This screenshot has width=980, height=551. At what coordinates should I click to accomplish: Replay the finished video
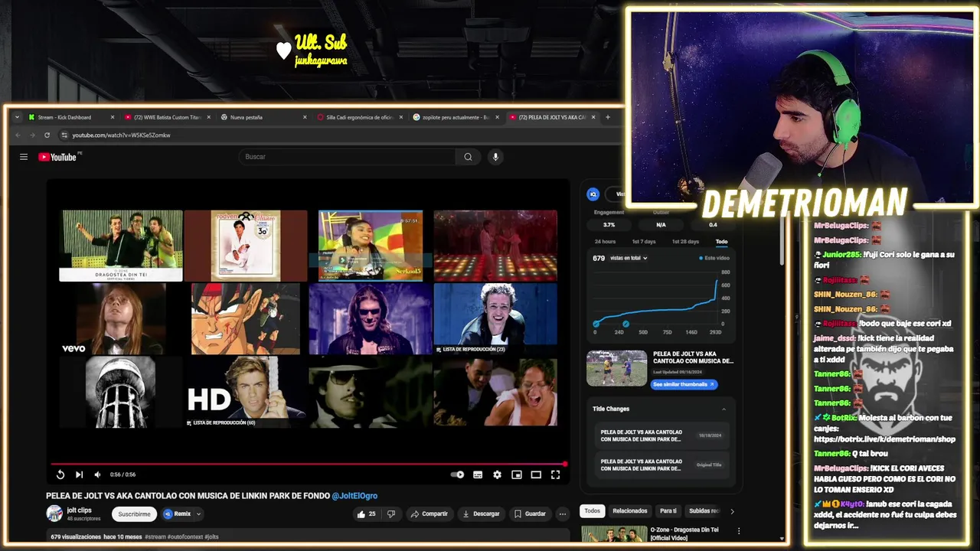tap(60, 474)
